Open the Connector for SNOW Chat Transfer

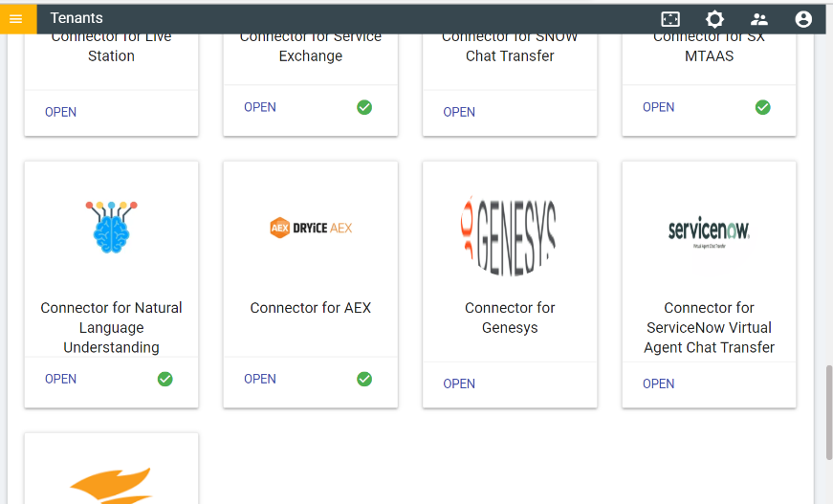click(459, 112)
